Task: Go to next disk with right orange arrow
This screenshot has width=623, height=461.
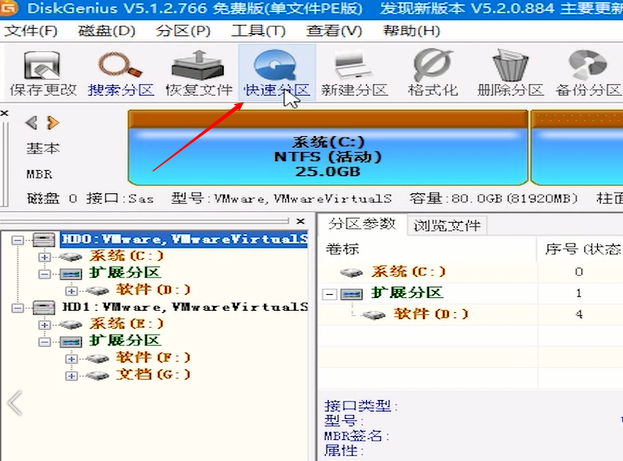Action: [x=53, y=123]
